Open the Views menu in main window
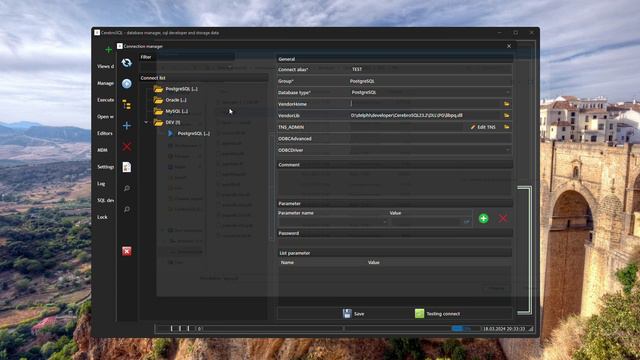 (x=105, y=67)
